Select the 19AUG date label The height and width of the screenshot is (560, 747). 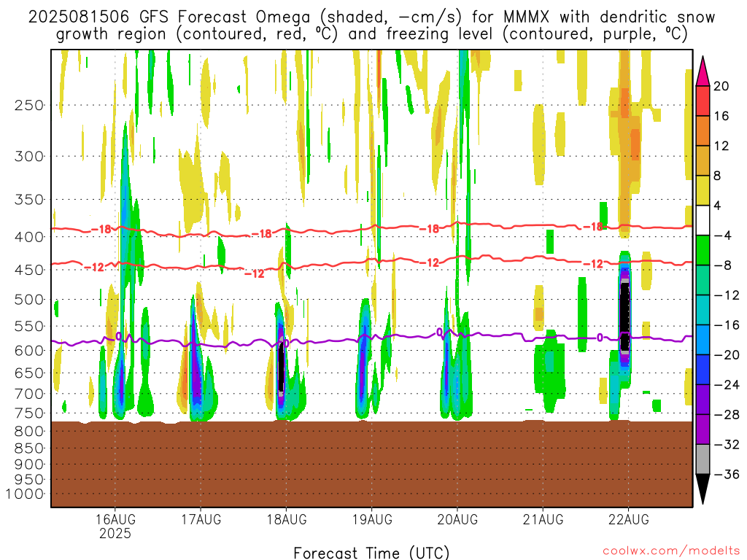(371, 519)
